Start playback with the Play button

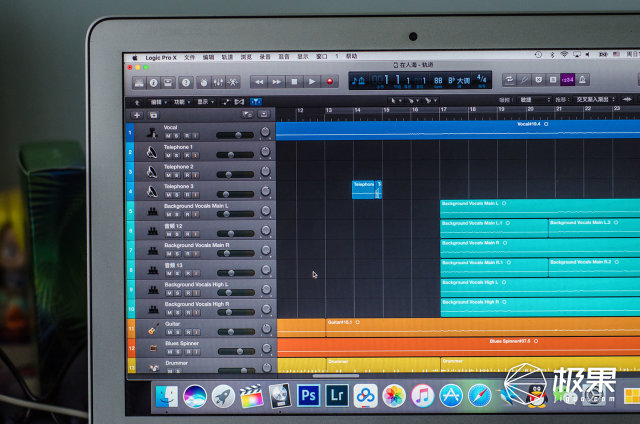pyautogui.click(x=312, y=82)
